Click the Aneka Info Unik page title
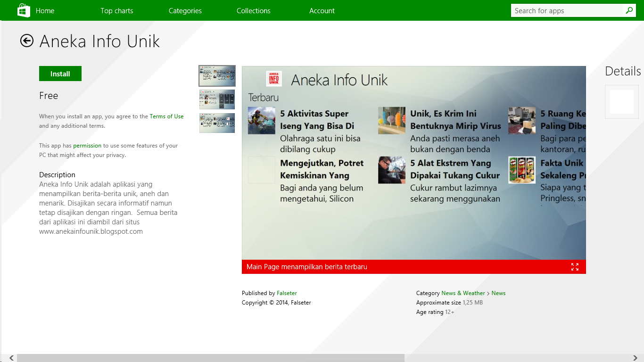This screenshot has height=362, width=644. 99,41
